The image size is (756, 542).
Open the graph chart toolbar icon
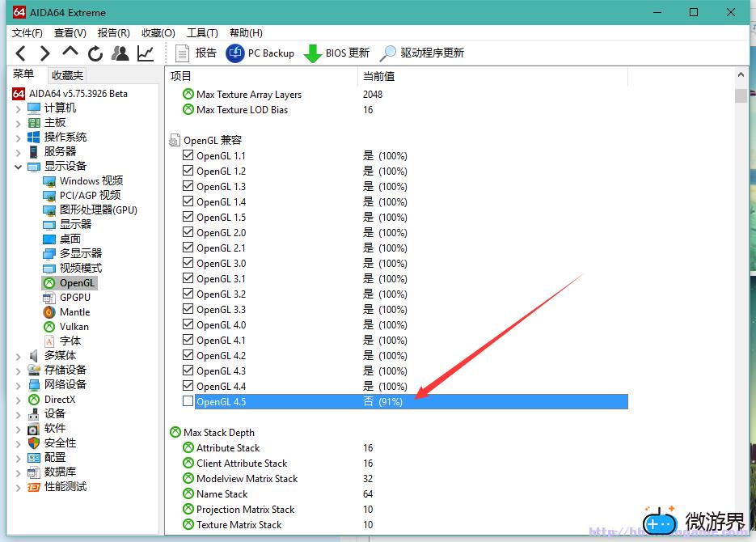pos(146,53)
